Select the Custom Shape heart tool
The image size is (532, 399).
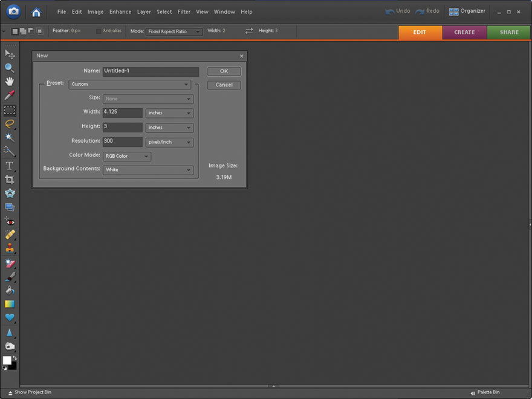[10, 317]
